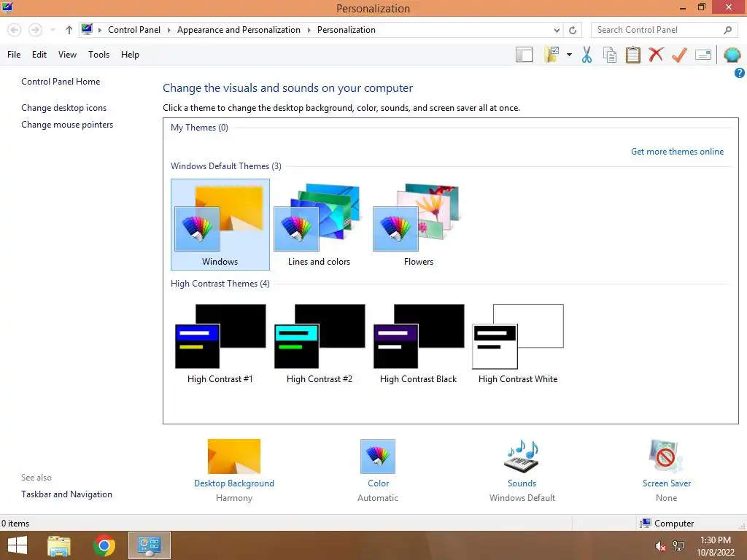The image size is (747, 560).
Task: Open the Color settings icon
Action: (x=378, y=456)
